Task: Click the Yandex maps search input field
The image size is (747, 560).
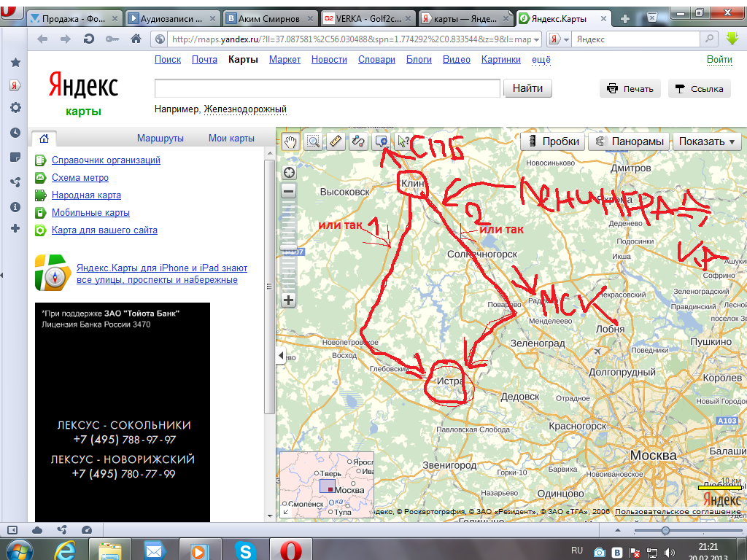Action: tap(328, 88)
